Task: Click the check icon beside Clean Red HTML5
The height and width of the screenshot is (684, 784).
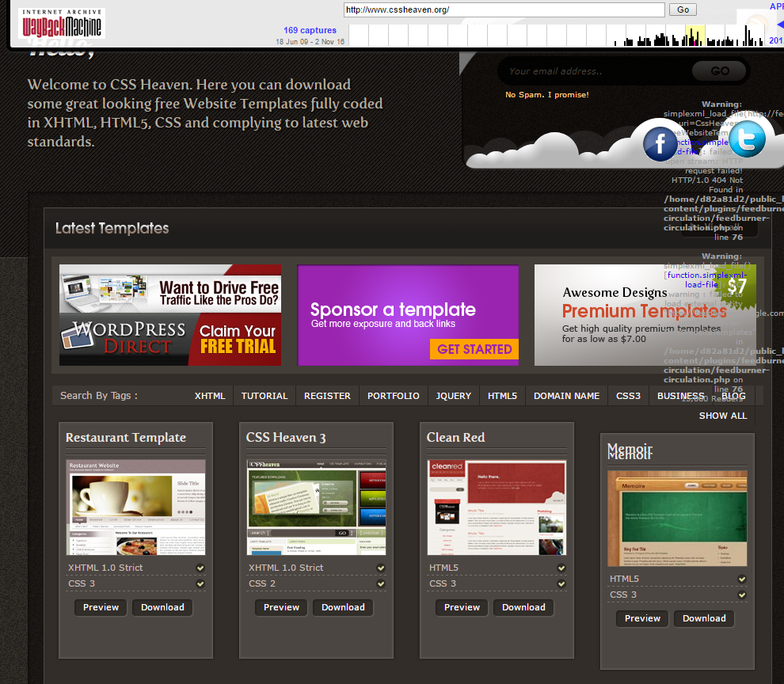Action: 561,568
